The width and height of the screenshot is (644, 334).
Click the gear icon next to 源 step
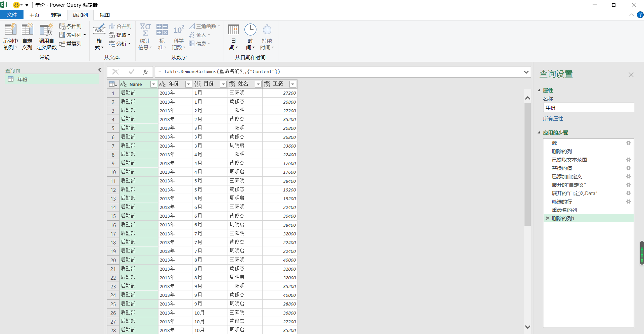(628, 143)
